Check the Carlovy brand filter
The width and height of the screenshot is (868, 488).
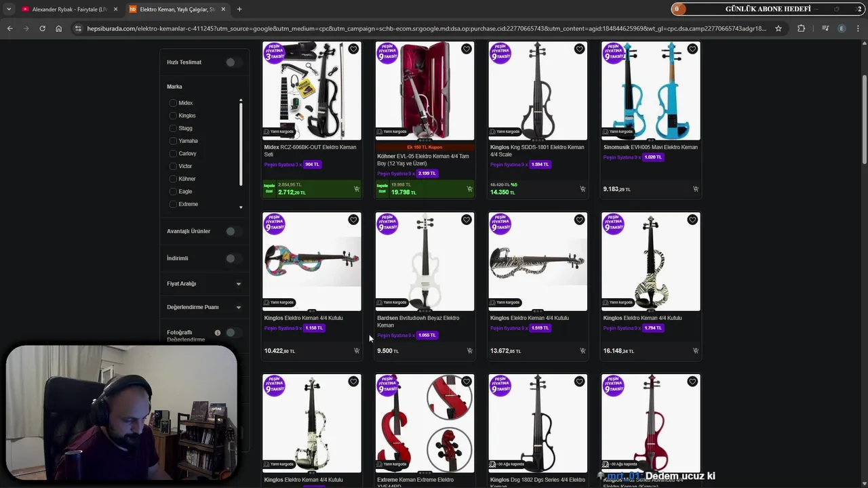tap(173, 154)
